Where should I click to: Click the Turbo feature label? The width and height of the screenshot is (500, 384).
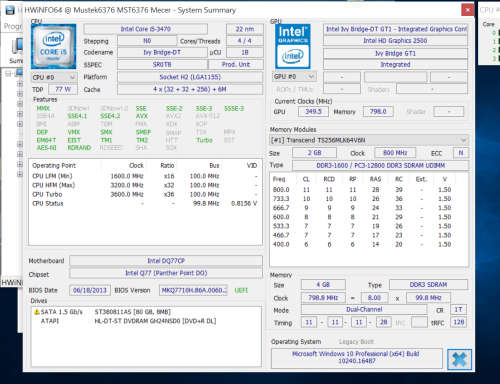pos(204,140)
